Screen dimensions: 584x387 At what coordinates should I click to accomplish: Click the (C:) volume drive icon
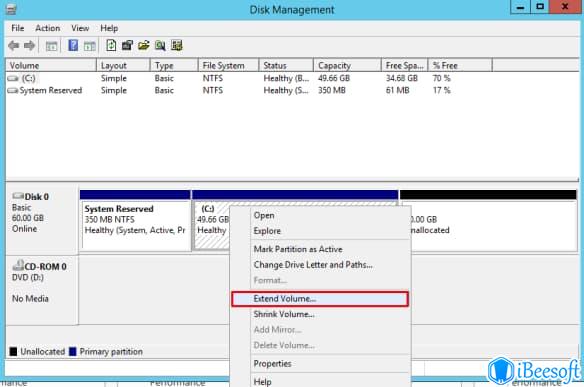(13, 78)
